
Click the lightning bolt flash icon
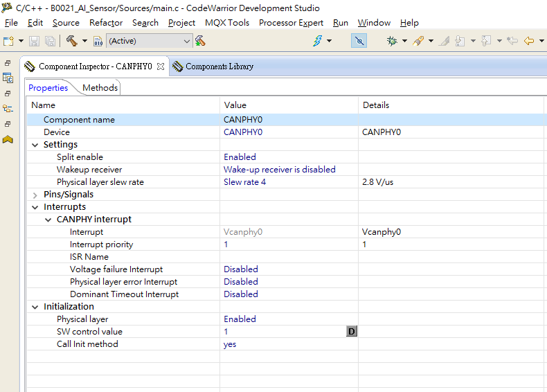[317, 41]
